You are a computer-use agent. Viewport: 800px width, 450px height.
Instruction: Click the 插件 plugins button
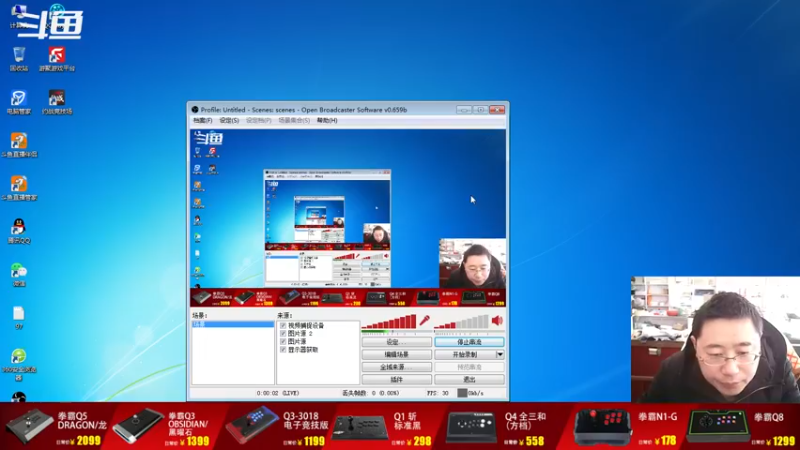click(x=396, y=380)
